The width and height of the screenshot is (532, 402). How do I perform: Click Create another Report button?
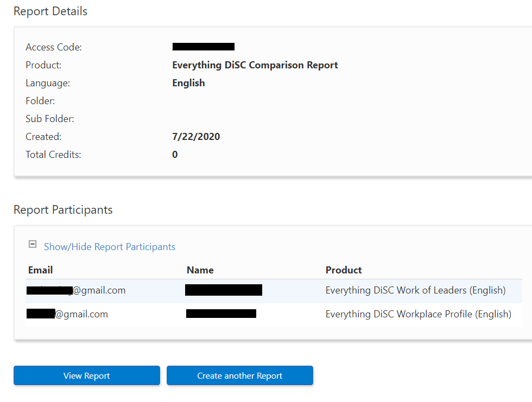240,375
